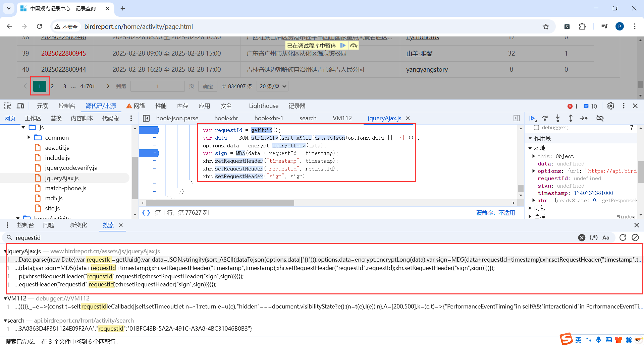The width and height of the screenshot is (644, 345).
Task: Toggle the debugger sidebar pane
Action: 517,118
